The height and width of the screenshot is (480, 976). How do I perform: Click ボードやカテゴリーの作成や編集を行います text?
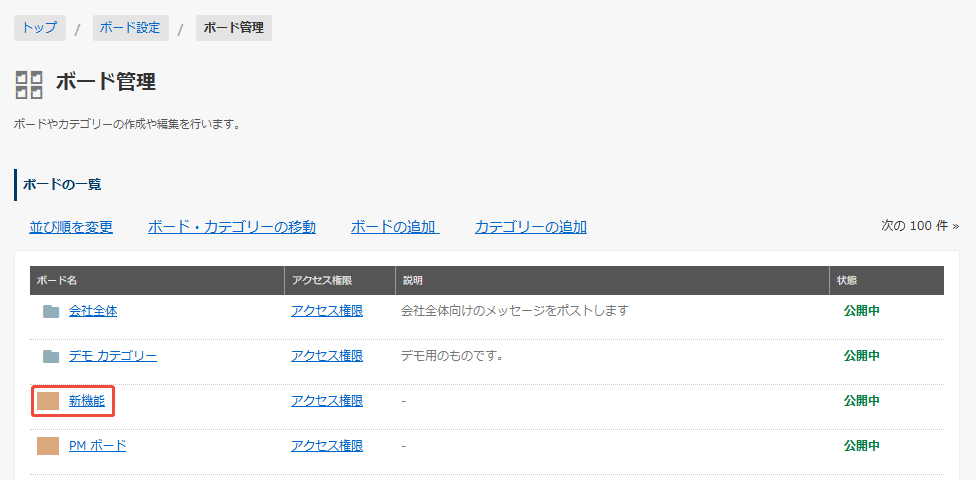tap(127, 125)
